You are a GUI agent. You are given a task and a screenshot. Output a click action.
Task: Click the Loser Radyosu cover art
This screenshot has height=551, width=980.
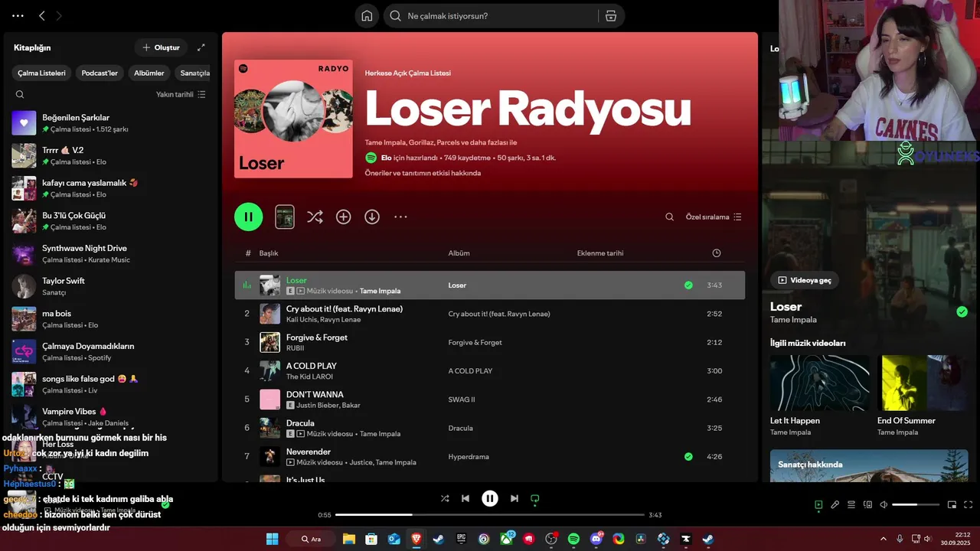(x=293, y=119)
